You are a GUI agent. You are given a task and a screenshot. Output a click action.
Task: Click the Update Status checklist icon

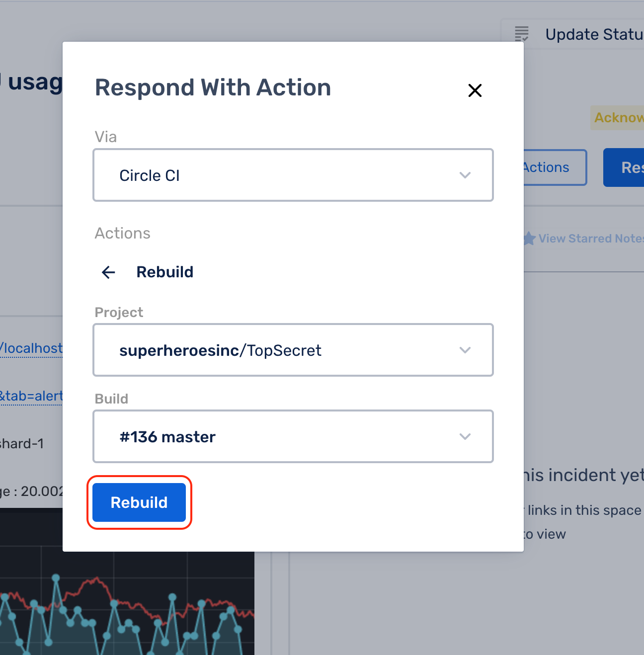(521, 34)
